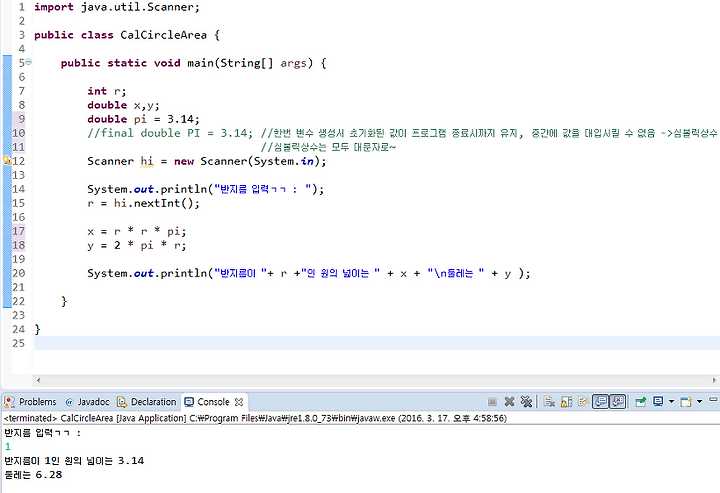Toggle Show Console When Standard Out Changes

tap(601, 402)
